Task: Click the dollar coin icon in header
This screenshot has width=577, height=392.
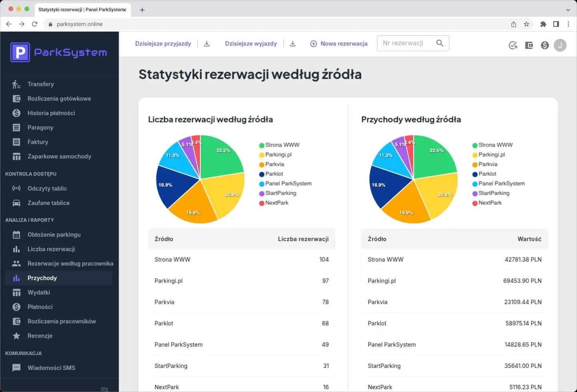Action: coord(545,45)
